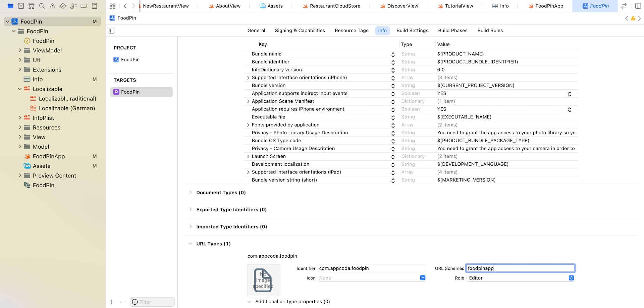Viewport: 644px width, 308px height.
Task: Open the Source Control navigator
Action: 21,6
